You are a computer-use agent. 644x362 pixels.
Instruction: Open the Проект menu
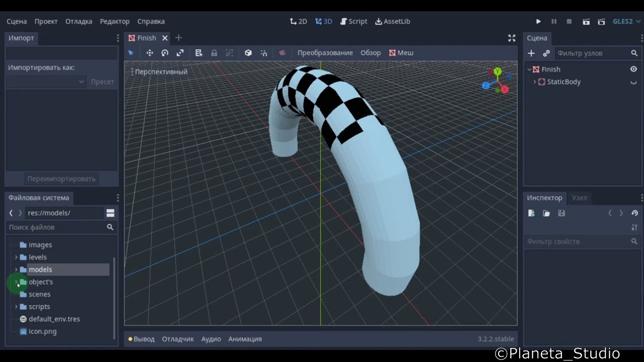46,22
